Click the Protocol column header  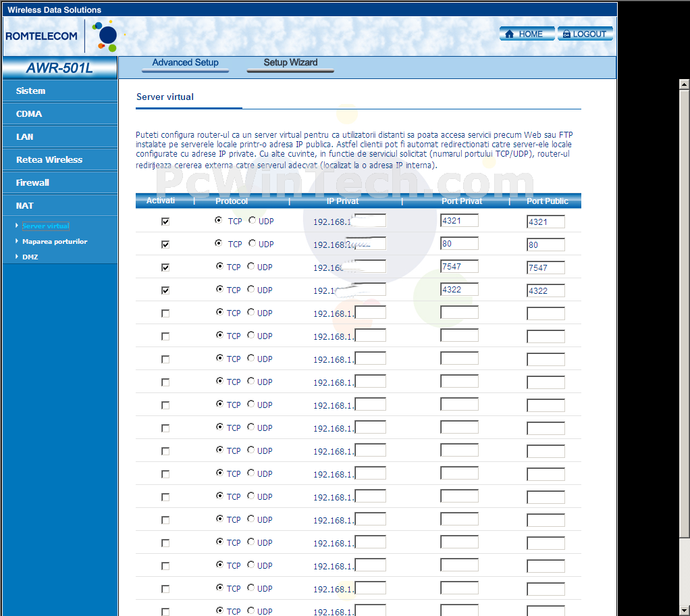232,201
